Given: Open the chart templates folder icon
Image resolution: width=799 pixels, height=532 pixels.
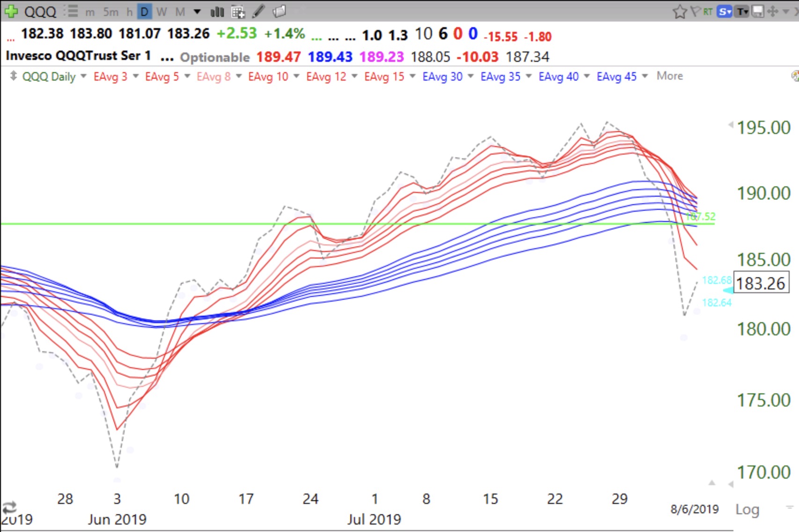Looking at the screenshot, I should coord(279,11).
